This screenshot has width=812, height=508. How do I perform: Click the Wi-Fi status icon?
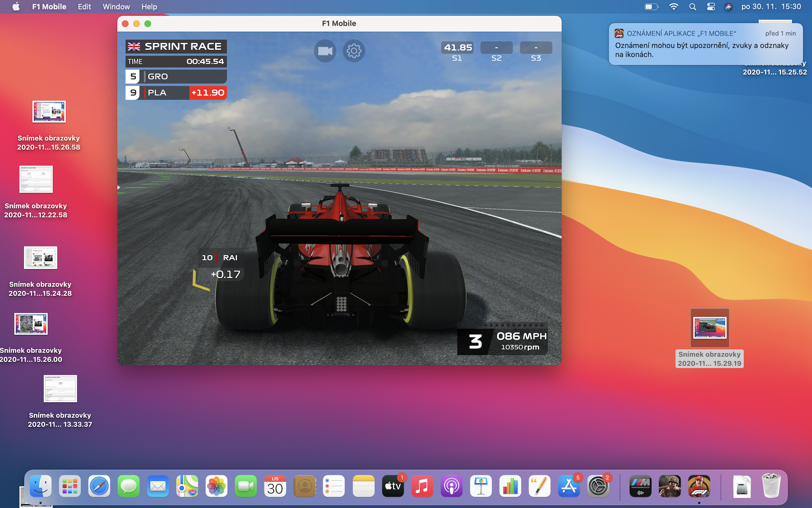click(674, 7)
